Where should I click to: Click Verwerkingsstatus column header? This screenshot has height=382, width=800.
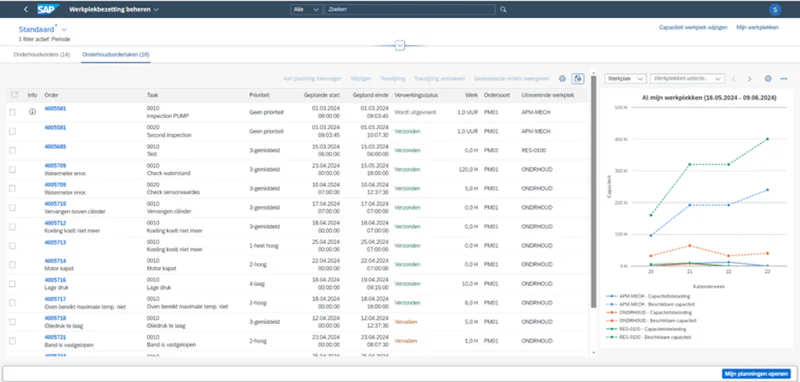point(416,95)
